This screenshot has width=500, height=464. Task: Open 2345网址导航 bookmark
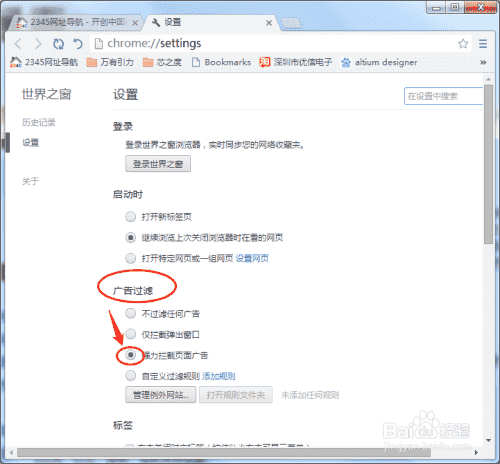pyautogui.click(x=44, y=62)
